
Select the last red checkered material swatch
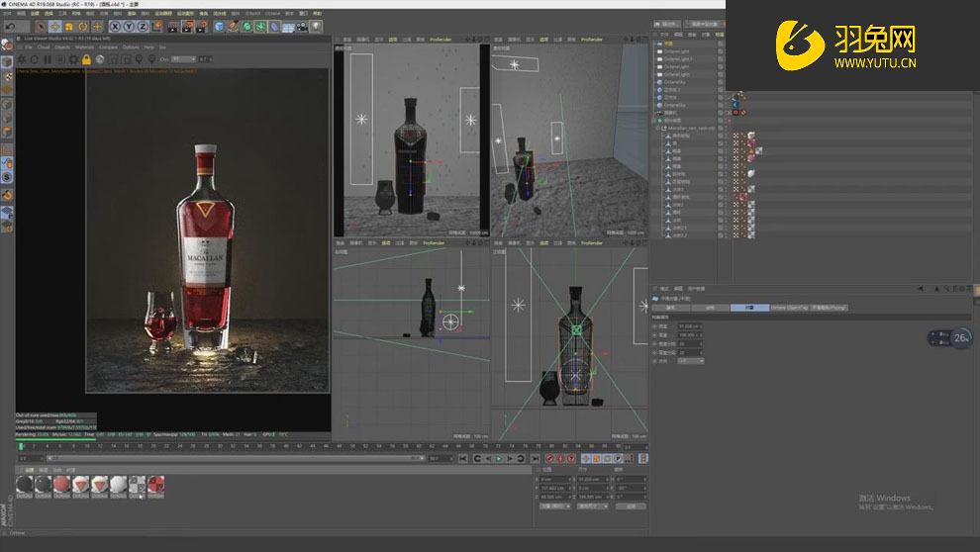155,485
